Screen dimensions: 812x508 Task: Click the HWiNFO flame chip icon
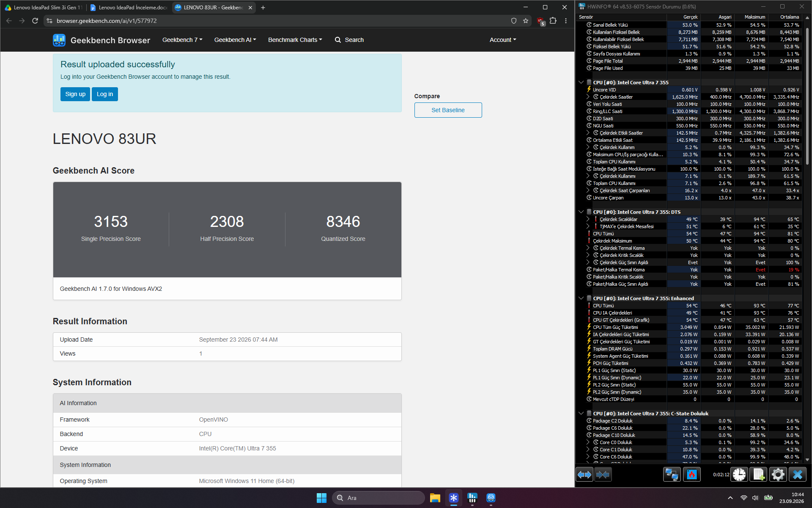(692, 475)
